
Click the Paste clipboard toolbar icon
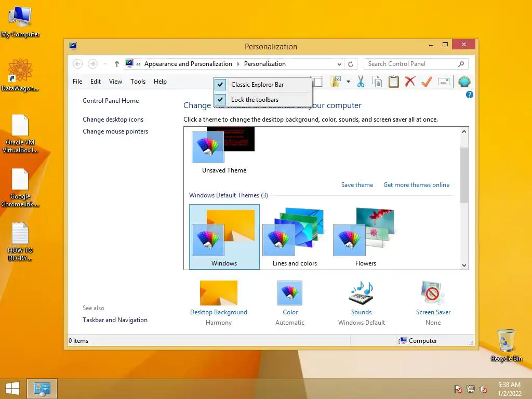[x=394, y=82]
